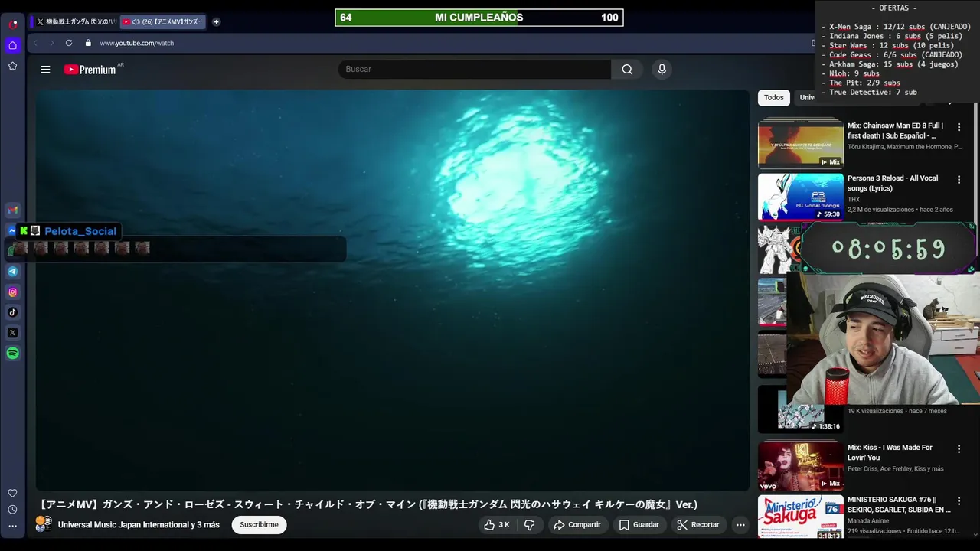
Task: Open more actions below the video
Action: (x=740, y=525)
